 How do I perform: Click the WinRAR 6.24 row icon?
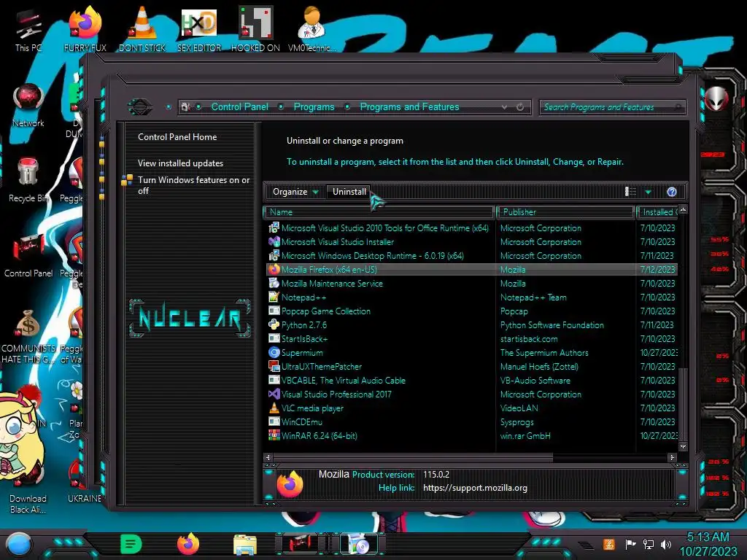pyautogui.click(x=274, y=436)
